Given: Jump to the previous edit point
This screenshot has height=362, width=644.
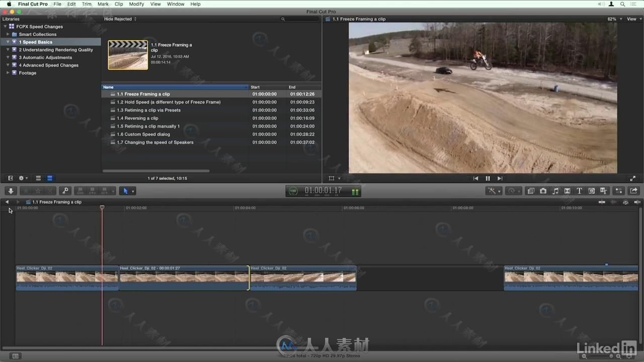Looking at the screenshot, I should (x=475, y=178).
